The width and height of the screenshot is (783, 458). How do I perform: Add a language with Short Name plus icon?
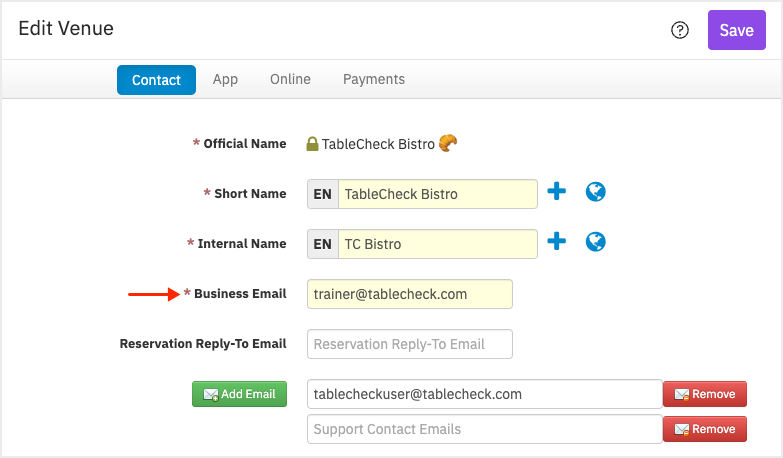tap(556, 191)
